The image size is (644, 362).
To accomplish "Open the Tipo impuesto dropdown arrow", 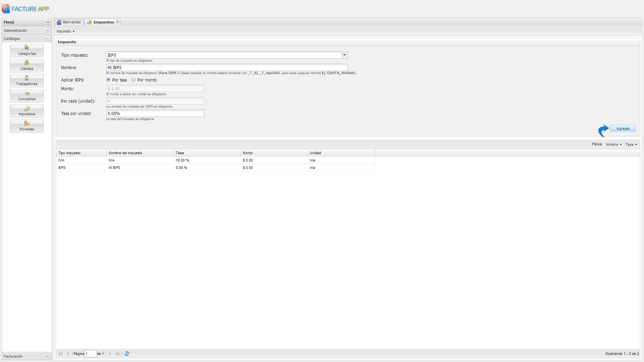I will coord(344,55).
